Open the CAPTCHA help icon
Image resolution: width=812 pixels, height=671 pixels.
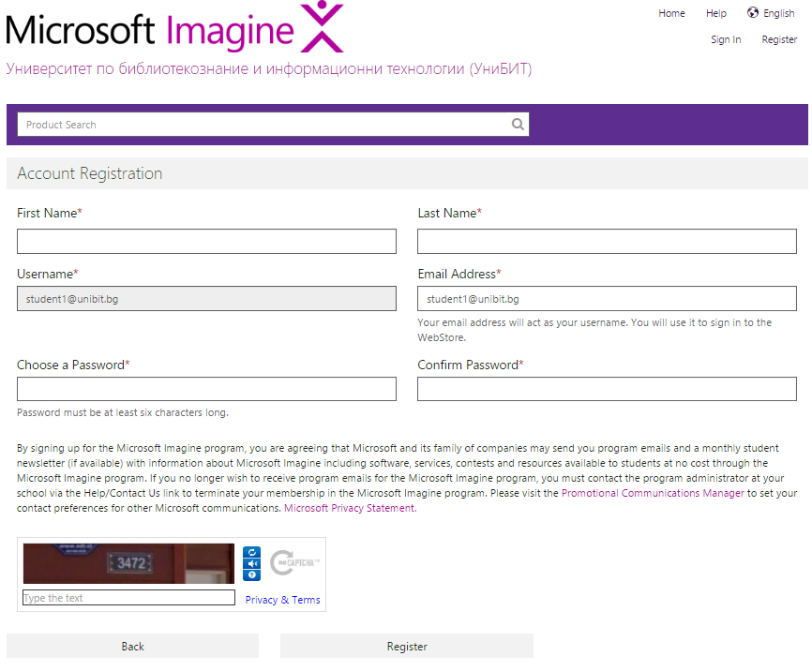pyautogui.click(x=251, y=575)
